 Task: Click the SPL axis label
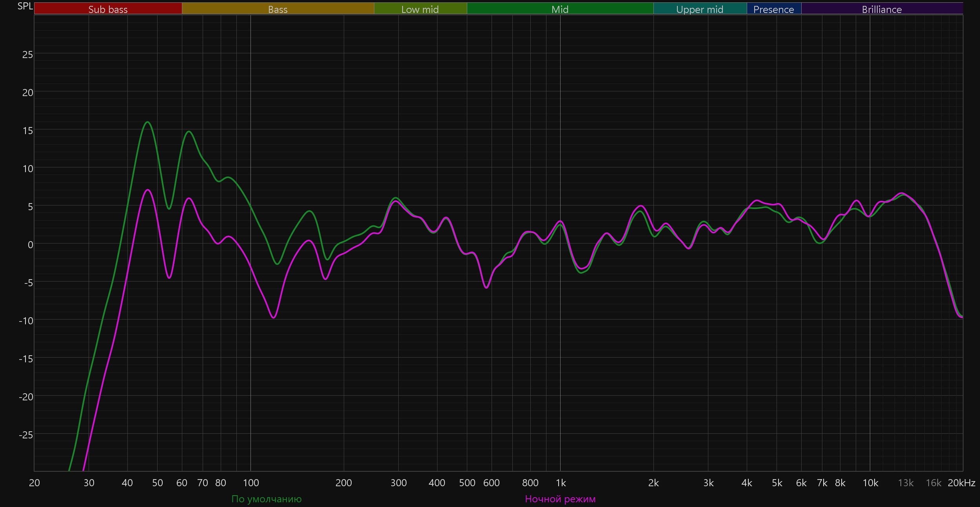click(x=25, y=6)
